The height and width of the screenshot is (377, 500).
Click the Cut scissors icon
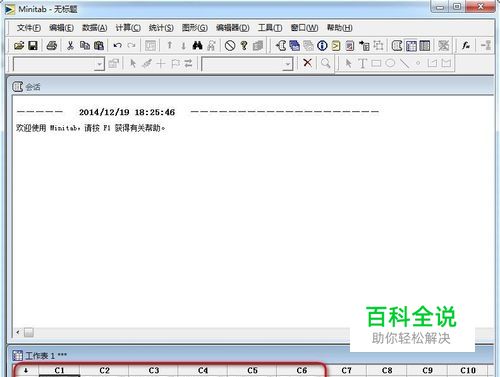(x=70, y=46)
